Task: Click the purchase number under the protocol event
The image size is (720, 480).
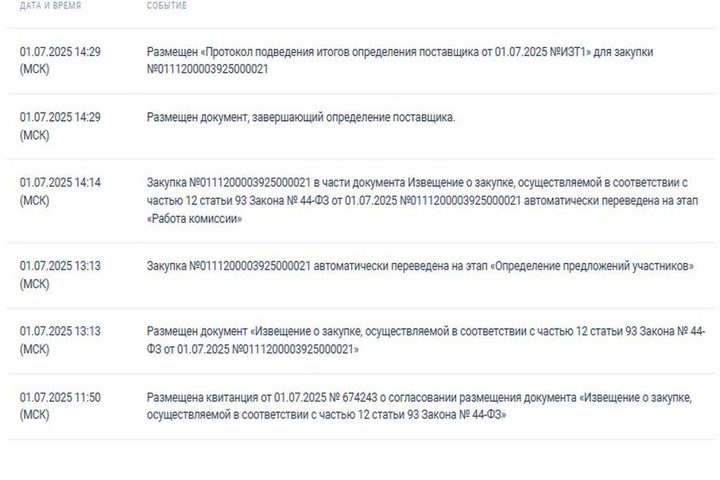Action: (x=207, y=69)
